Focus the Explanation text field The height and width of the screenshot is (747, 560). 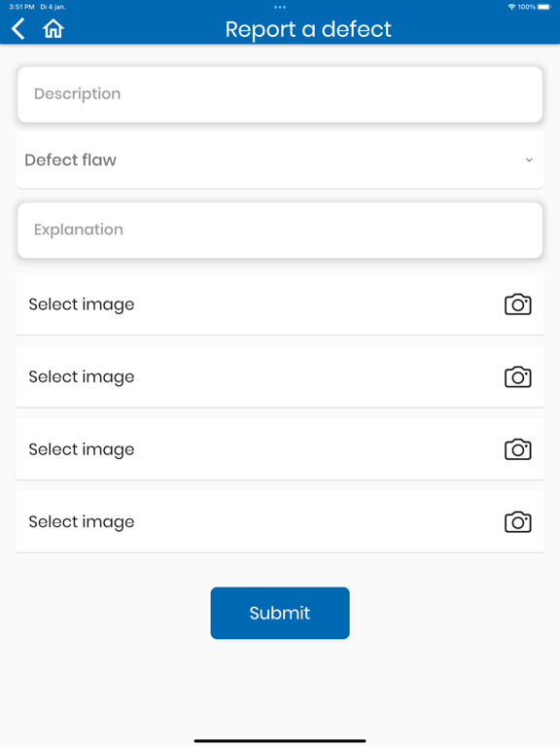tap(280, 231)
